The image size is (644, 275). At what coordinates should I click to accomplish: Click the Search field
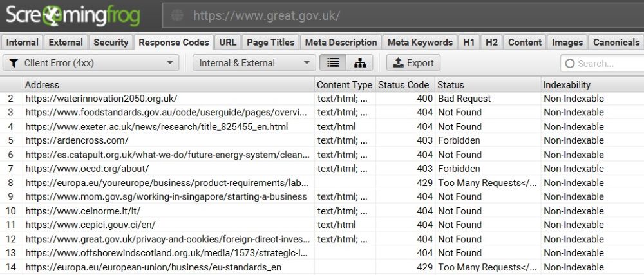tap(602, 63)
